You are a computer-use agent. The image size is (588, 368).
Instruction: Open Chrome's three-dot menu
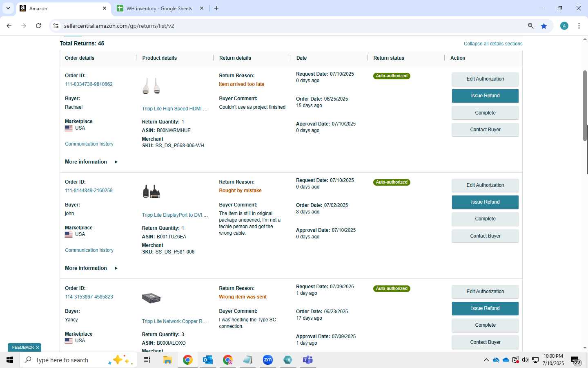[x=579, y=26]
